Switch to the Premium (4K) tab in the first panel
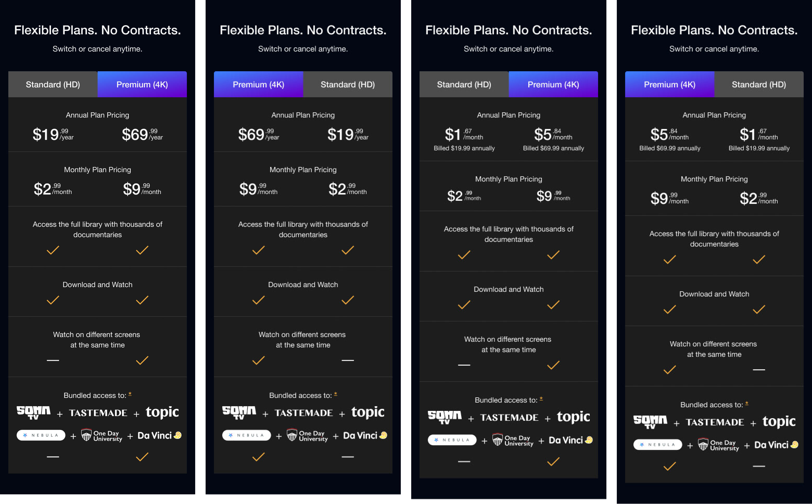Image resolution: width=812 pixels, height=504 pixels. (142, 84)
